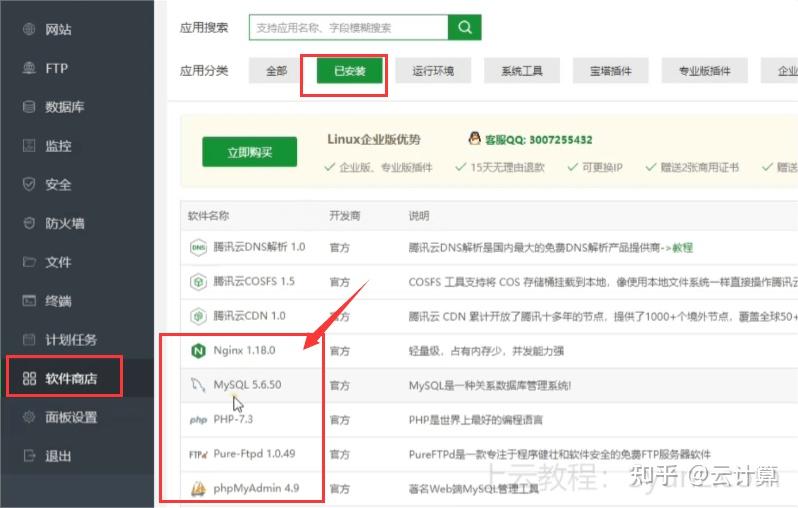Screen dimensions: 798x508
Task: Click 腾讯云COSFS 1.5 name
Action: [254, 281]
